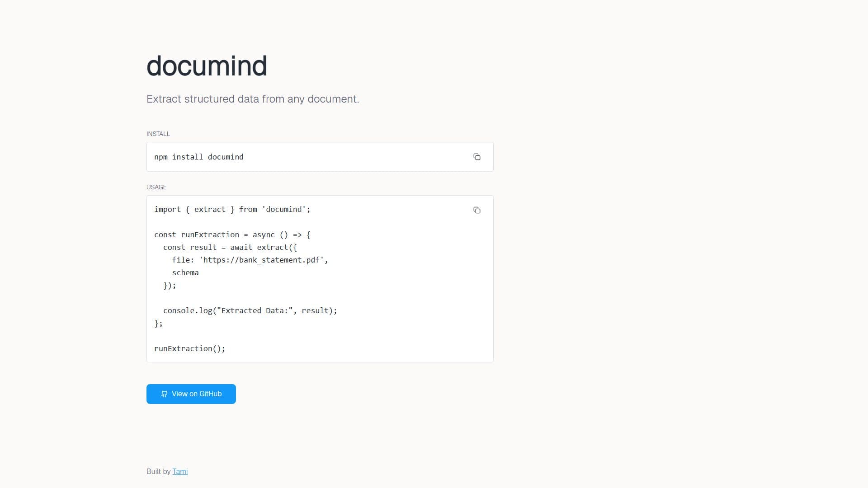
Task: Click the final 'runExtraction();' line
Action: click(190, 348)
